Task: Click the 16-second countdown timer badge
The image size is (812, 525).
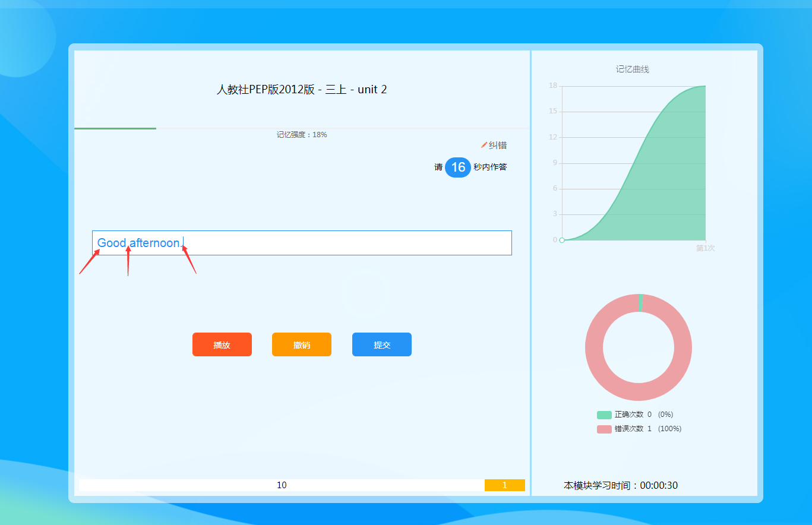Action: 458,167
